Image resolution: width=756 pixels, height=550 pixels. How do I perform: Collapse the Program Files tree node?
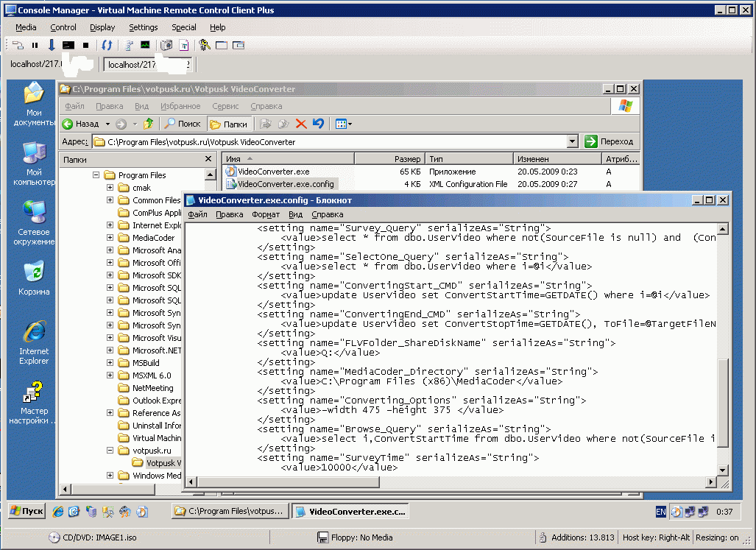(96, 175)
